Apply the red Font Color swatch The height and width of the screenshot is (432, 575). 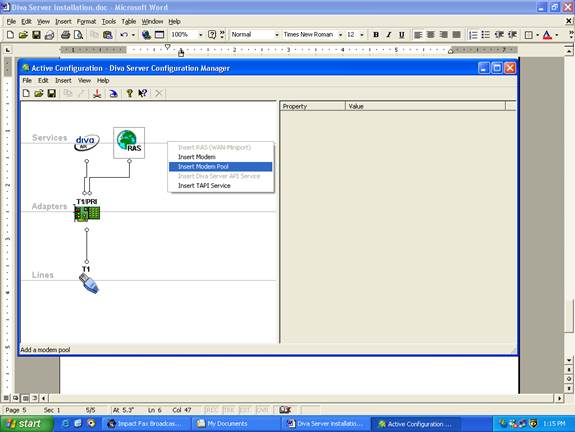click(547, 35)
